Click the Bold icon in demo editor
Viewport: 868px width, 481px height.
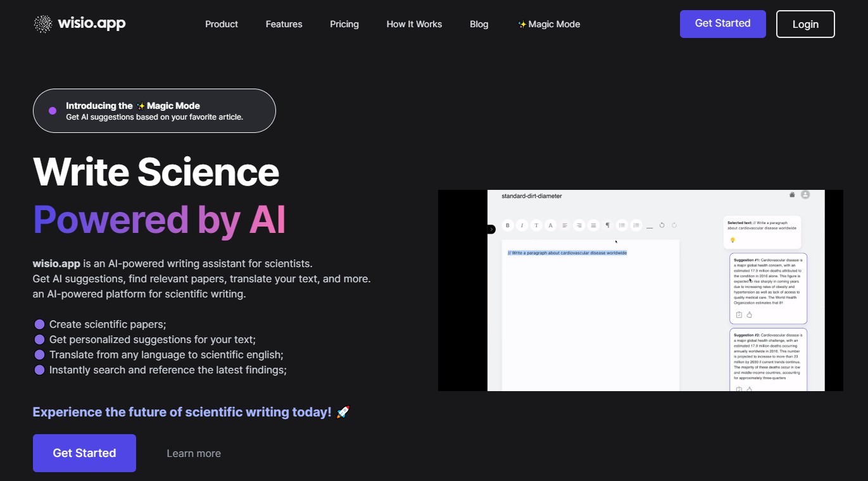click(507, 225)
